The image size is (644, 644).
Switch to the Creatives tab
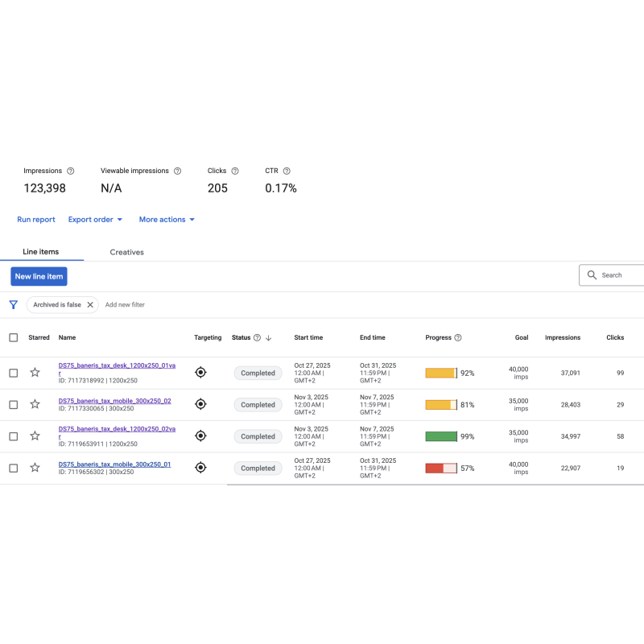coord(126,252)
